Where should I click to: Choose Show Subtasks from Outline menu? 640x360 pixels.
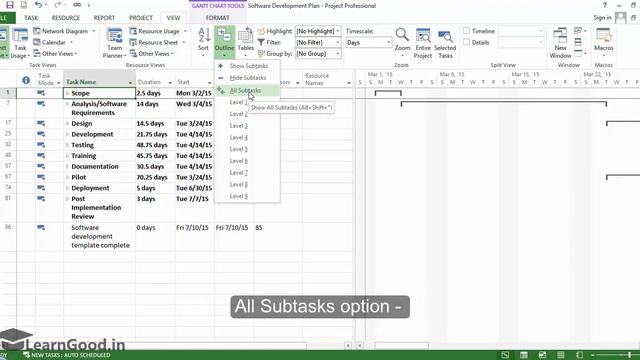247,66
